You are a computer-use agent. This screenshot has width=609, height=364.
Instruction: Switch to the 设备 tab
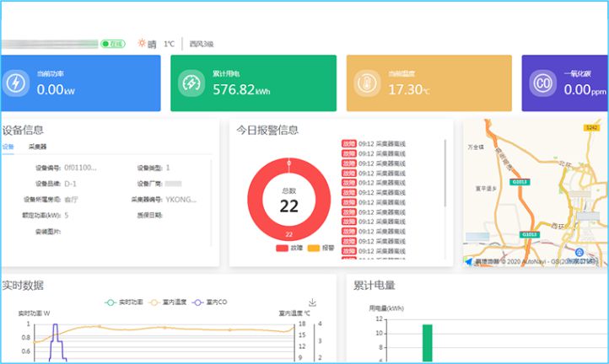[x=8, y=147]
